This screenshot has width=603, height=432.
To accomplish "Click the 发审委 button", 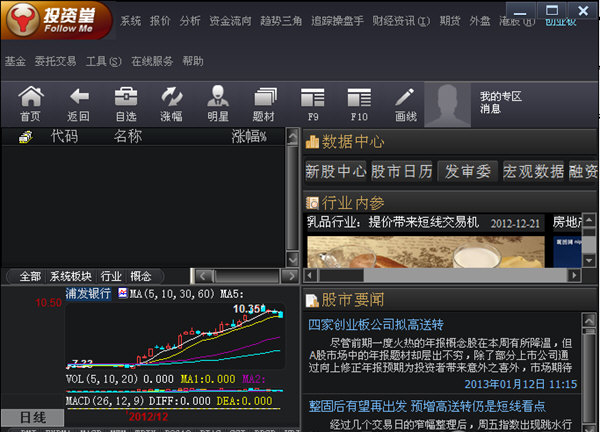I will click(468, 172).
